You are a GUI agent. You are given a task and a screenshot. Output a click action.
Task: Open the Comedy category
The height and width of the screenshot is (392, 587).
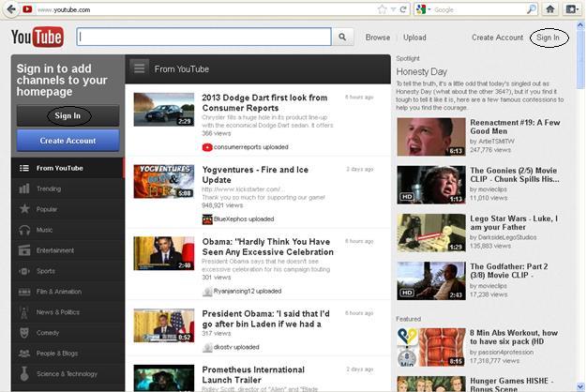tap(68, 333)
